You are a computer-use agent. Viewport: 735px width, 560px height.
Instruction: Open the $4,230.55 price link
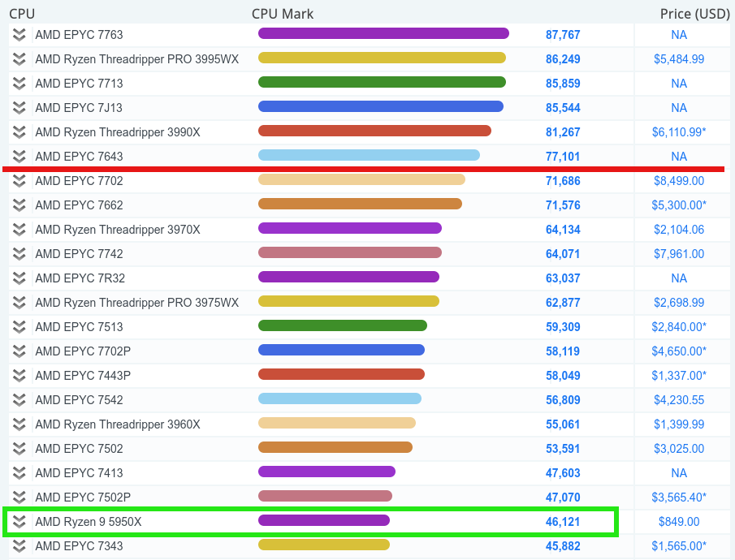[x=679, y=400]
